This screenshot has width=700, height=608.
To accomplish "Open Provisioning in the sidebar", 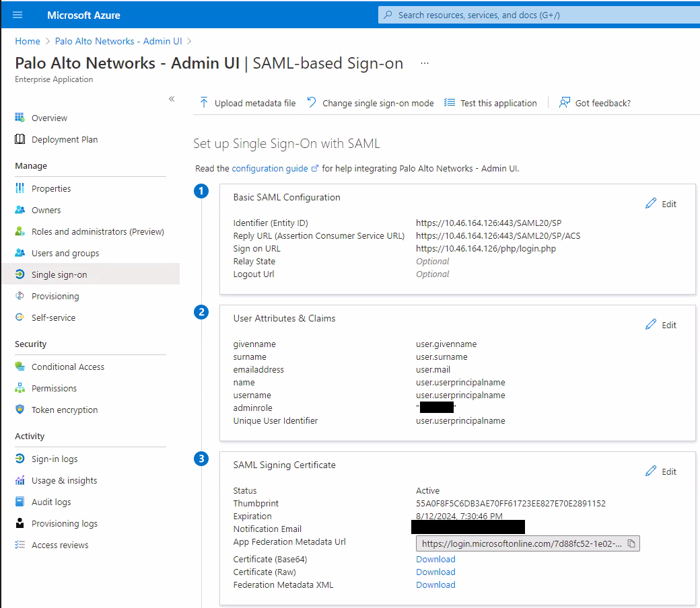I will [55, 296].
